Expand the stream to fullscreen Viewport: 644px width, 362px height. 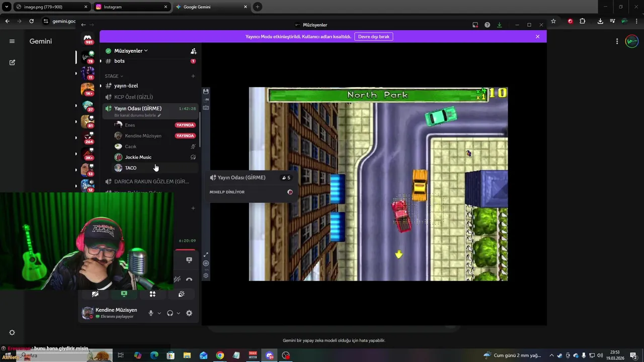coord(206,255)
